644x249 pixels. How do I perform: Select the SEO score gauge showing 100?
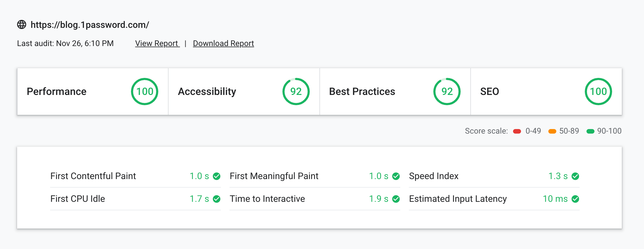[598, 91]
